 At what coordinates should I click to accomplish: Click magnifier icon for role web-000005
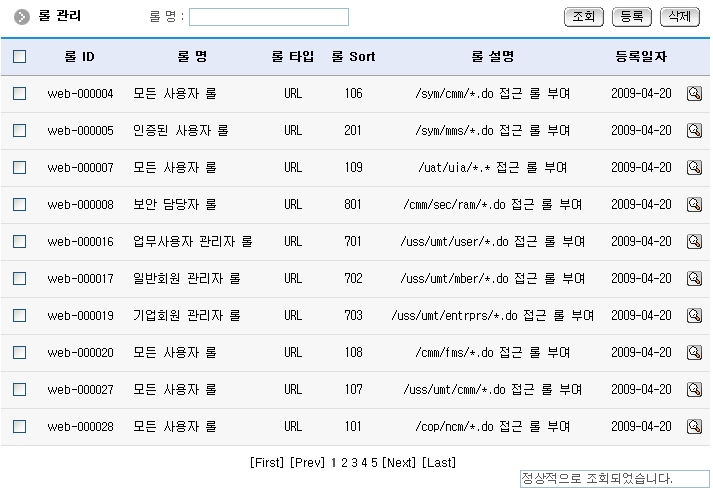pyautogui.click(x=694, y=130)
